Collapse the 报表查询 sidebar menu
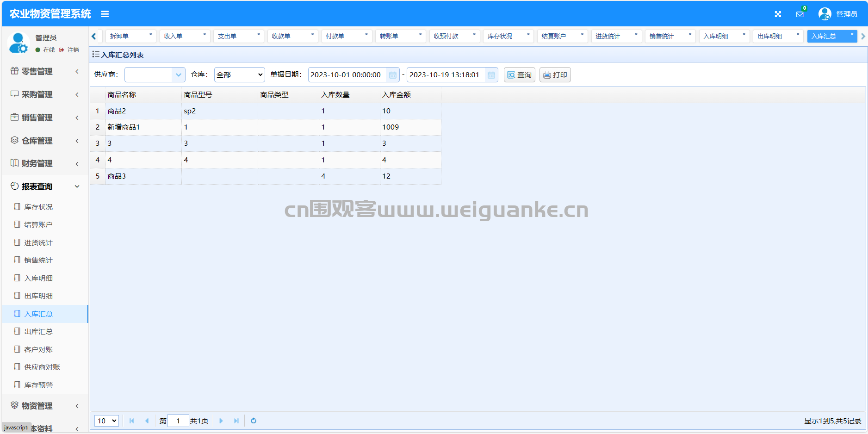The width and height of the screenshot is (868, 434). coord(44,186)
